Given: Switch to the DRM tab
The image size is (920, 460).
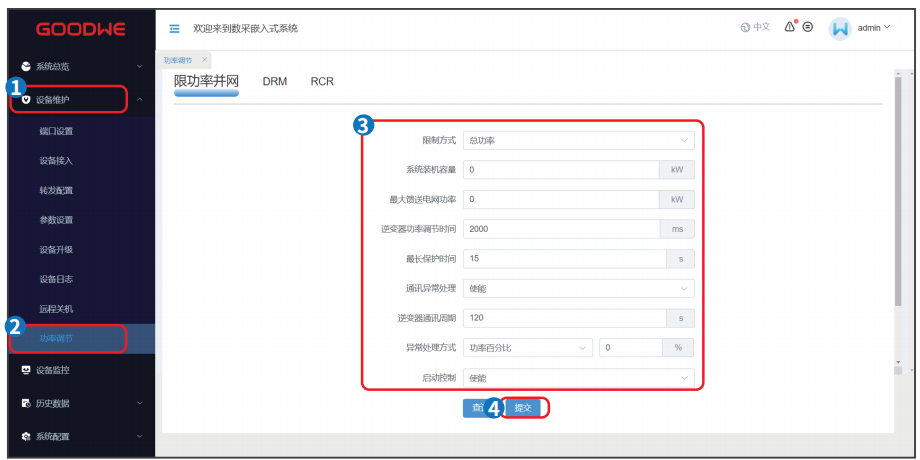Looking at the screenshot, I should [275, 82].
